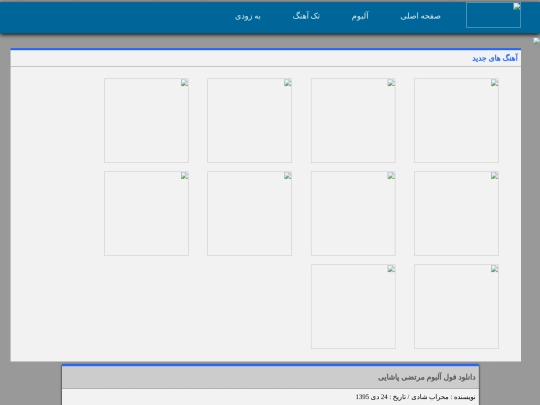The image size is (540, 405).
Task: Open the تک آهنگ menu item
Action: [306, 16]
